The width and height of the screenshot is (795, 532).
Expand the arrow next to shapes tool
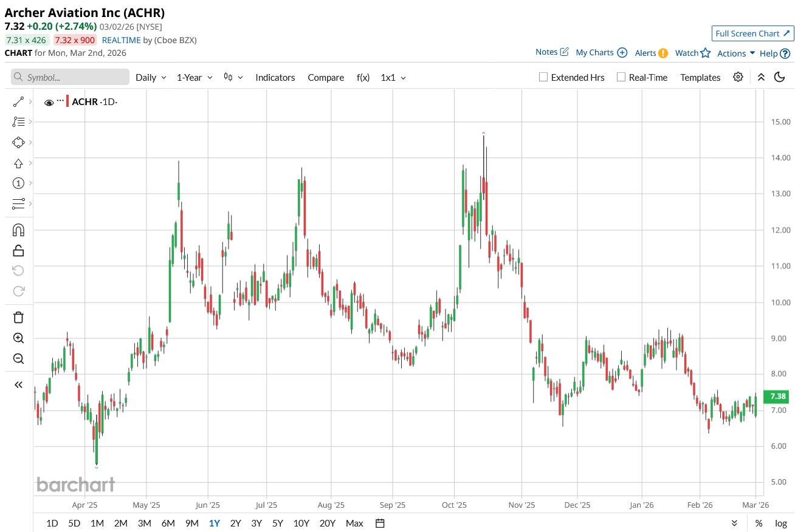(x=30, y=142)
